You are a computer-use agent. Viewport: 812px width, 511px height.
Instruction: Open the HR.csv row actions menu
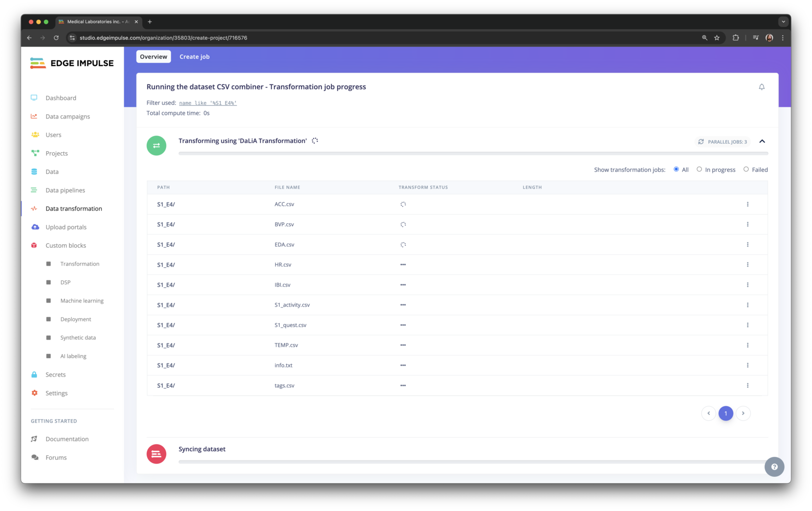coord(748,265)
